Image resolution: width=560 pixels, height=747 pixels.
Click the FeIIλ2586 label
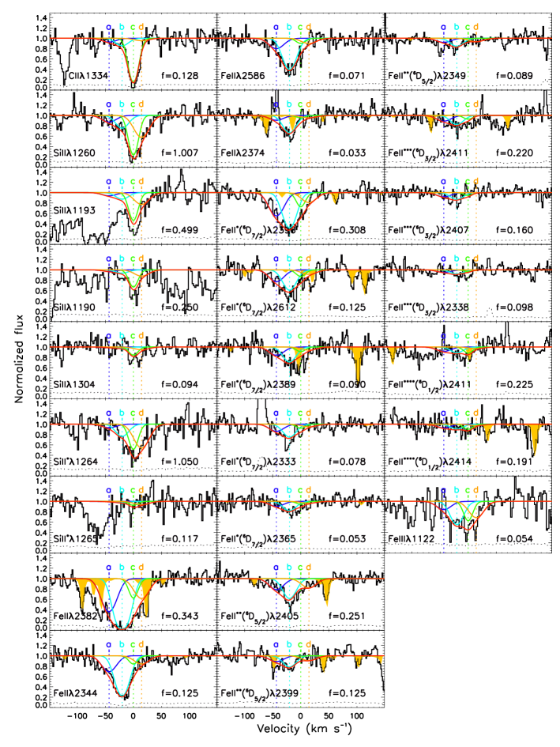click(x=242, y=75)
